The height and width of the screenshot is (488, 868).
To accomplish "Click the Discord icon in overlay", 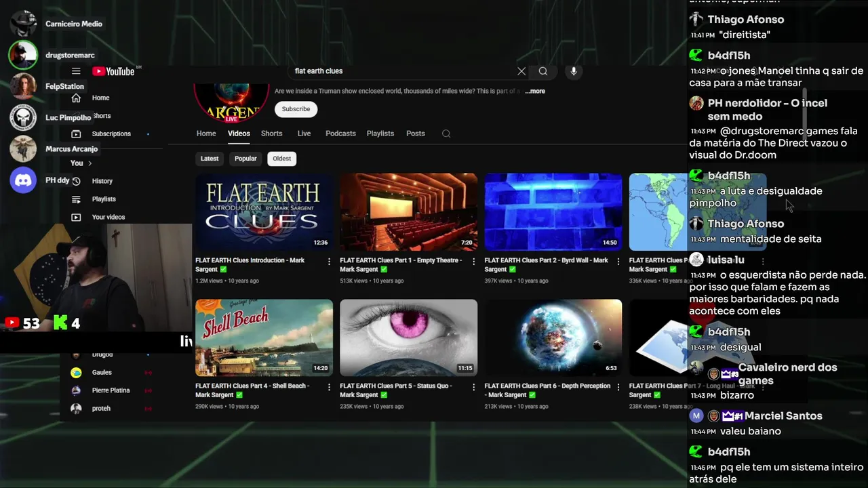I will (23, 180).
